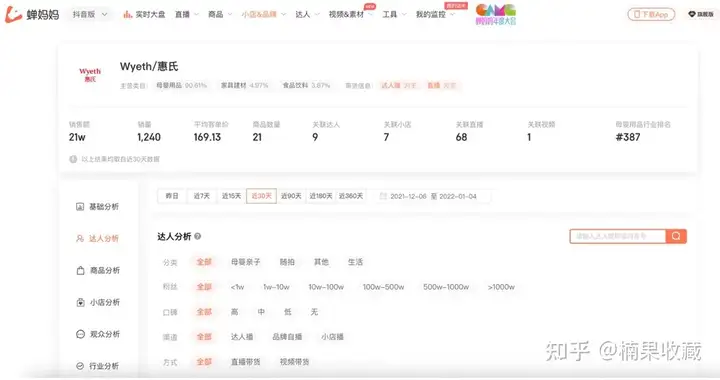Select the 近30天 time range

click(261, 196)
